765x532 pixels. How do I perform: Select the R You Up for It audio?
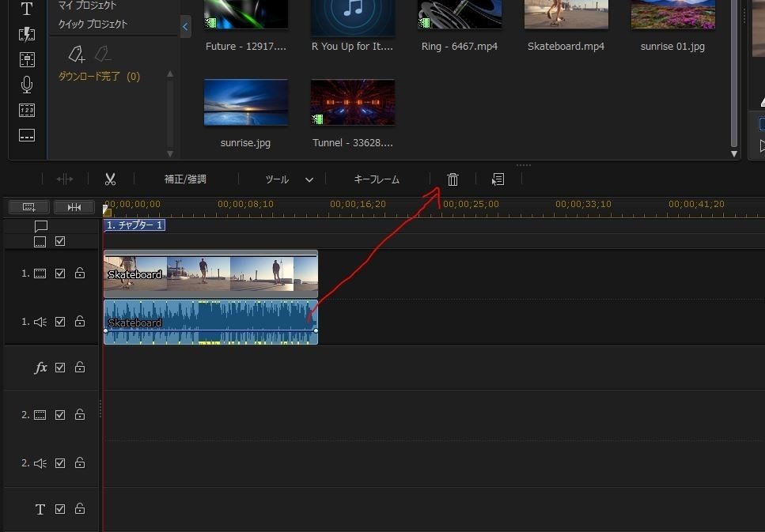pos(353,18)
